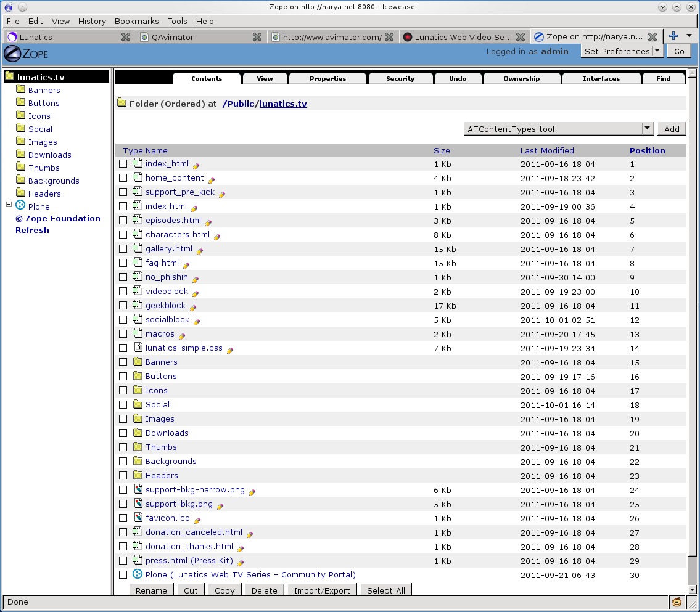This screenshot has height=612, width=700.
Task: Click the Import/Export button
Action: [x=322, y=590]
